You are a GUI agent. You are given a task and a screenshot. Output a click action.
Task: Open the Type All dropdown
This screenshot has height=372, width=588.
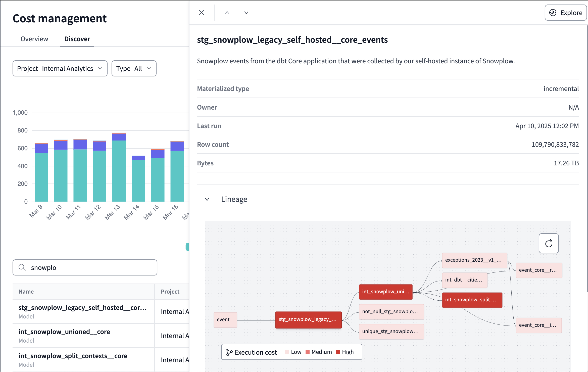pos(134,68)
